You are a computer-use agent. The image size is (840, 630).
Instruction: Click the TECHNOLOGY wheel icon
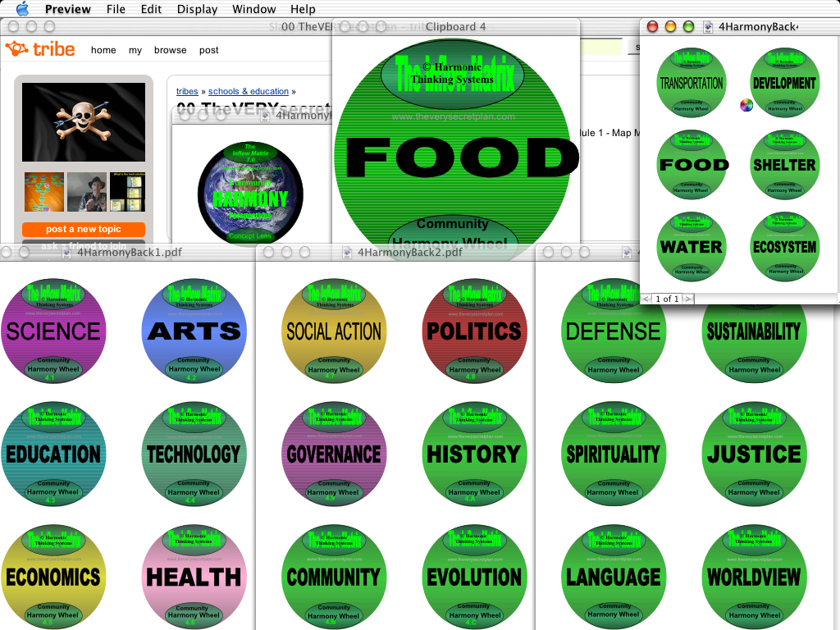pyautogui.click(x=194, y=454)
